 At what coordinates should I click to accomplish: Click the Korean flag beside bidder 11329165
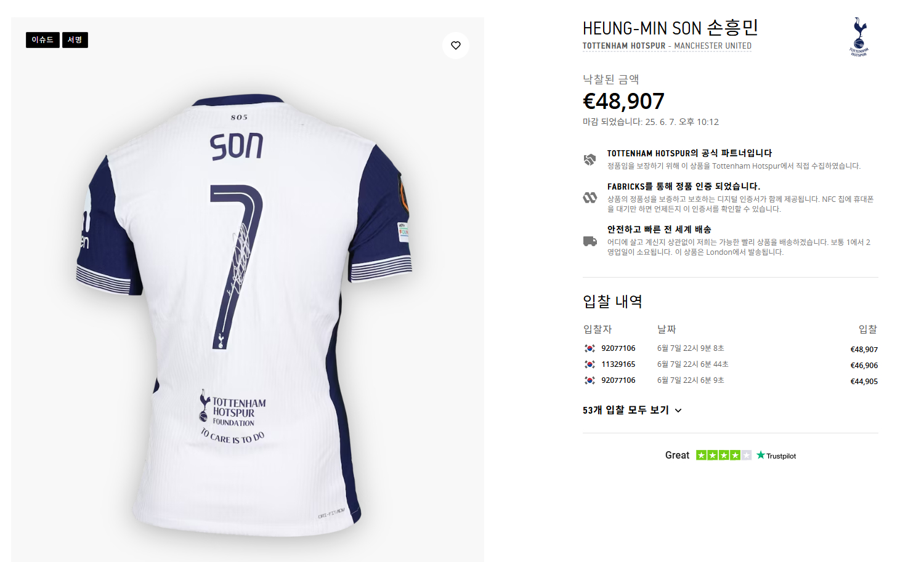pyautogui.click(x=590, y=364)
